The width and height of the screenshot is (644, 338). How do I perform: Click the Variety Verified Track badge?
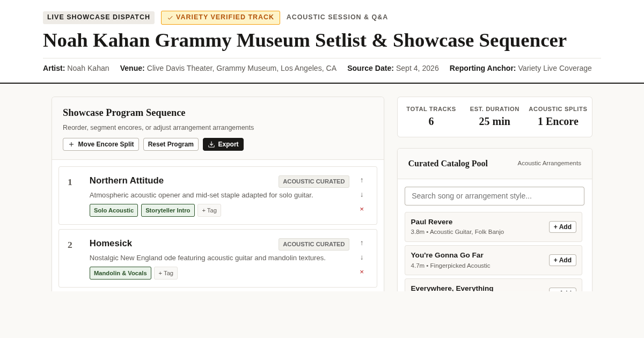(221, 18)
